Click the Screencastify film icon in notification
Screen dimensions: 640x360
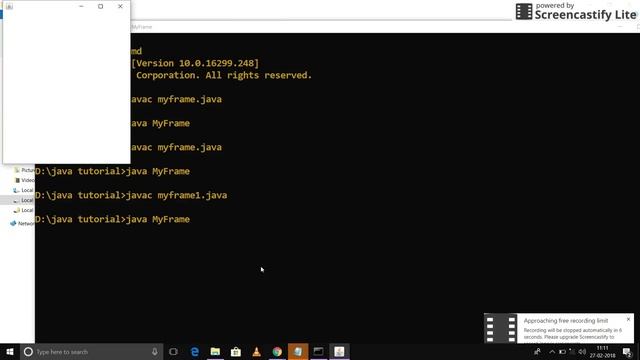pyautogui.click(x=500, y=329)
